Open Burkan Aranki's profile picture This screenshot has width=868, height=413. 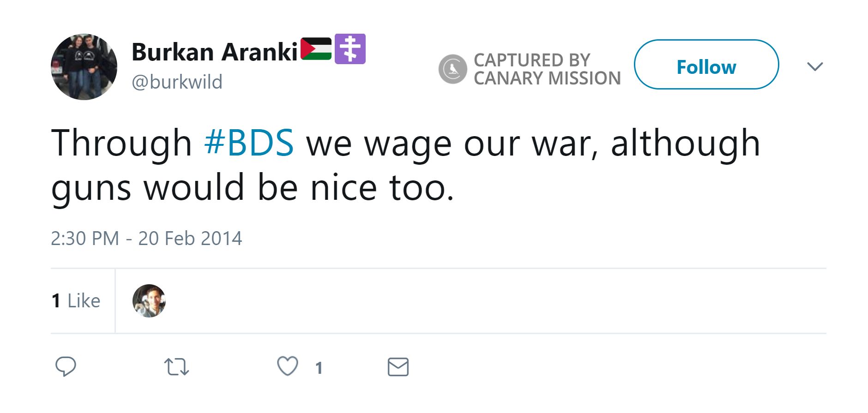[x=84, y=67]
